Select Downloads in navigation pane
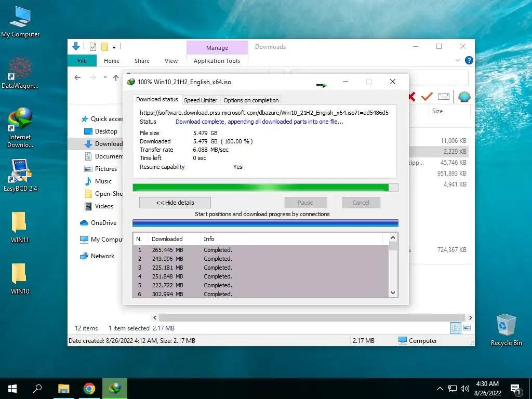Screen dimensions: 532x399 point(103,144)
